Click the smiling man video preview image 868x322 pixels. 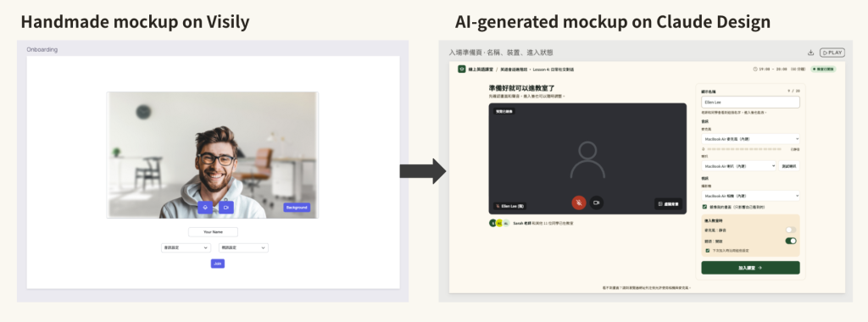pos(213,155)
